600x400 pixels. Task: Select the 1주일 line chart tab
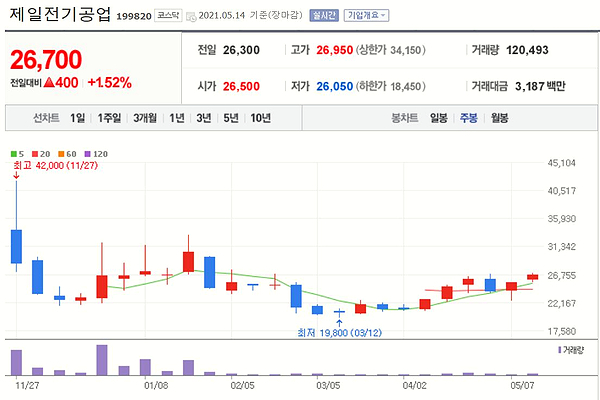pos(109,118)
